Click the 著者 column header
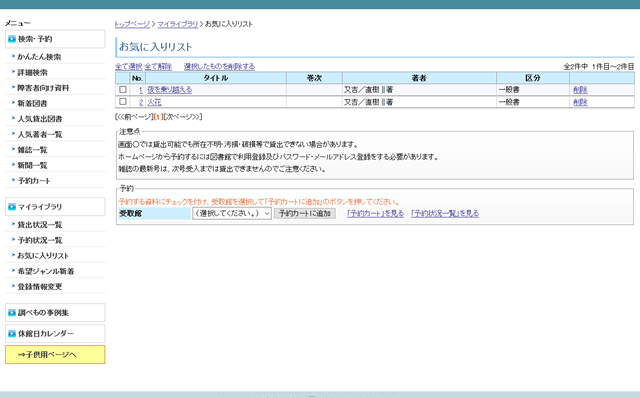This screenshot has width=640, height=397. point(419,78)
